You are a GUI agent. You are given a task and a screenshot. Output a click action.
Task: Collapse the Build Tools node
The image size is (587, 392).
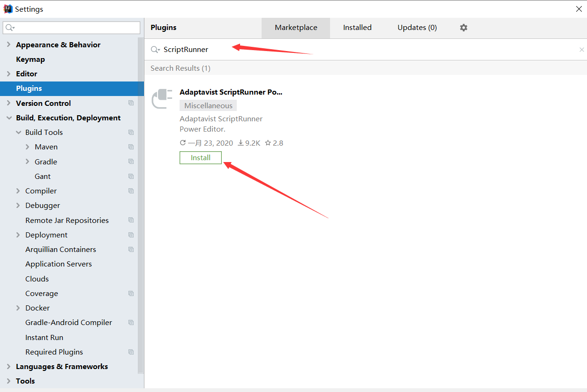pyautogui.click(x=18, y=133)
